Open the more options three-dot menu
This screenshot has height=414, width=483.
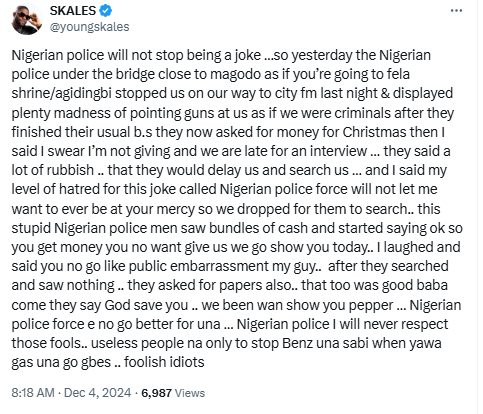[456, 11]
